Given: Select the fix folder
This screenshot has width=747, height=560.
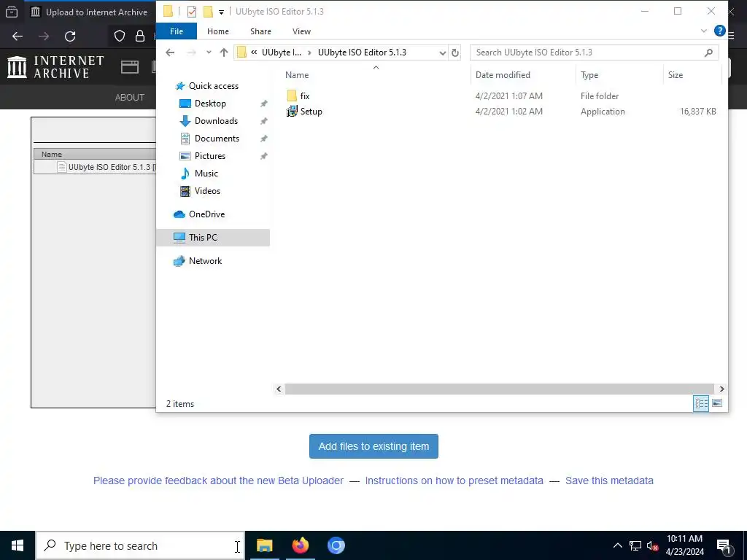Looking at the screenshot, I should pos(305,96).
